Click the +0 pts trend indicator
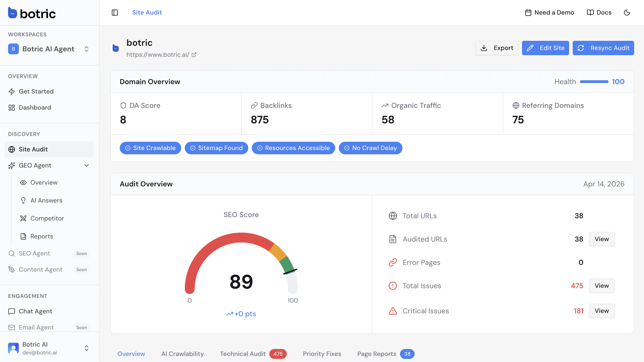The height and width of the screenshot is (362, 644). tap(241, 314)
